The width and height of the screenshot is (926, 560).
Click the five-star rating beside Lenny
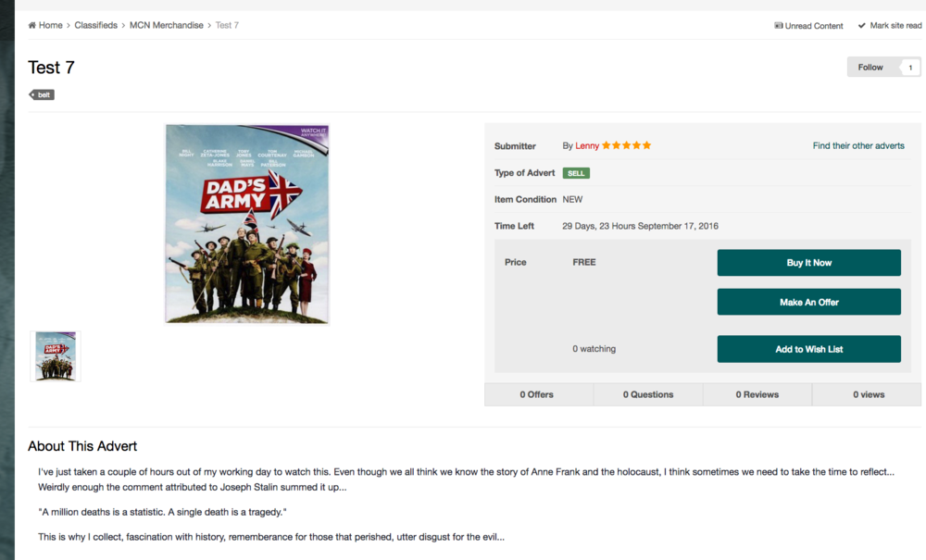(x=627, y=145)
